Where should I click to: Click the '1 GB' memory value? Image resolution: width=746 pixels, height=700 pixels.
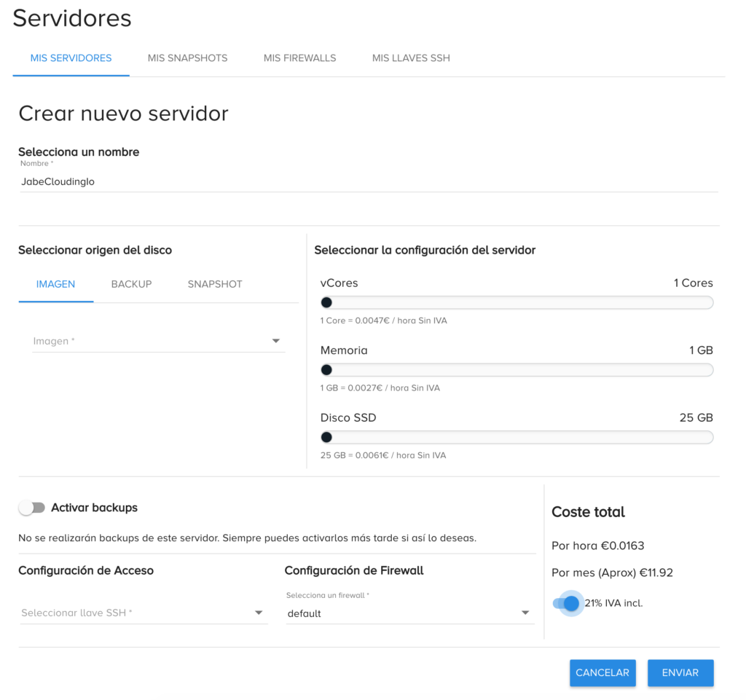701,350
